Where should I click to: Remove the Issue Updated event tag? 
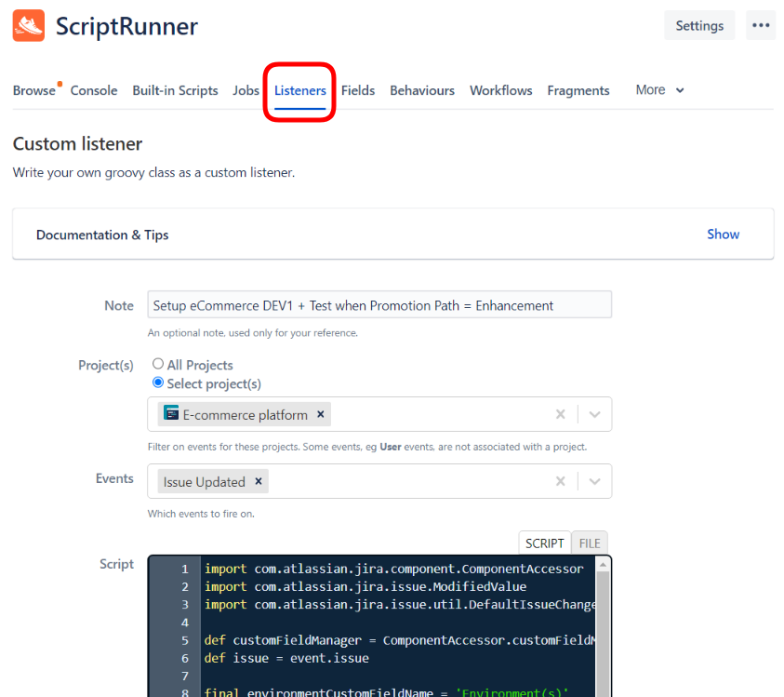click(x=259, y=481)
